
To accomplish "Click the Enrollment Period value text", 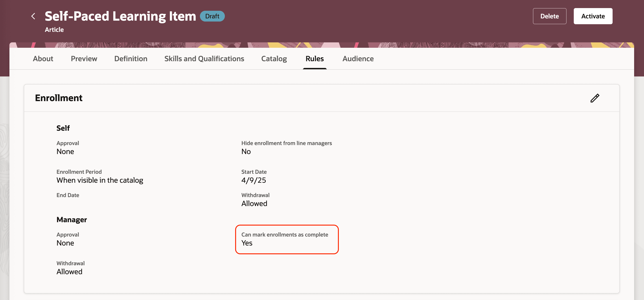I will pyautogui.click(x=100, y=180).
